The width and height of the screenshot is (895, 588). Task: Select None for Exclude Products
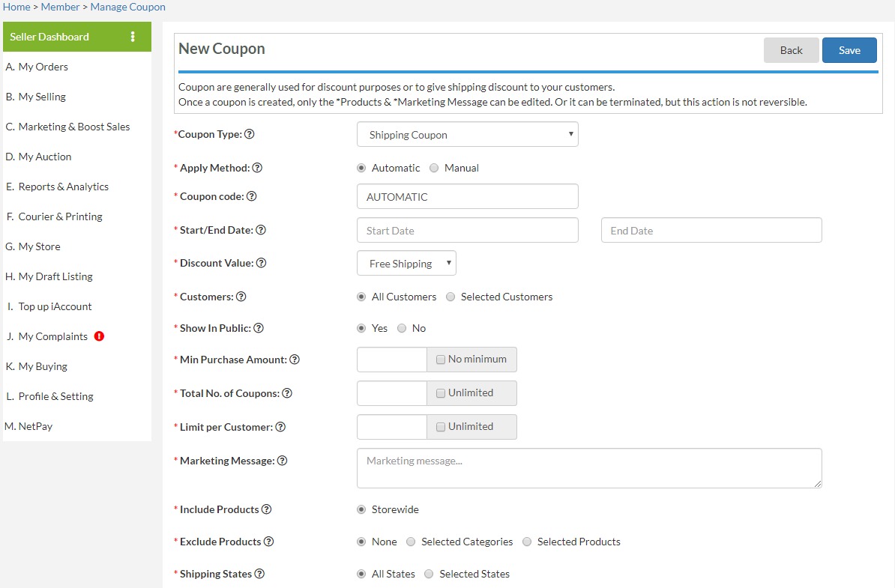[361, 542]
